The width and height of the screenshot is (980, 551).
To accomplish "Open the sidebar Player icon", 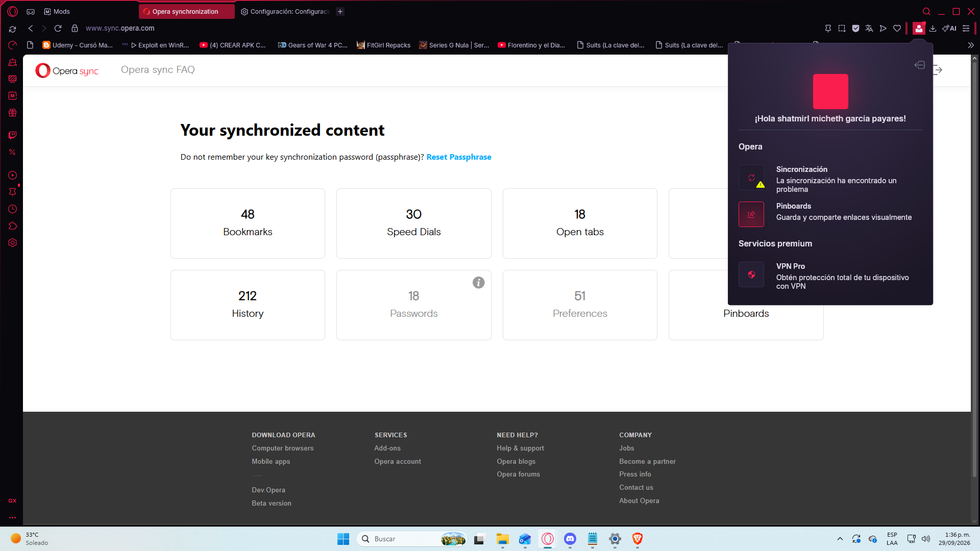I will (x=12, y=175).
